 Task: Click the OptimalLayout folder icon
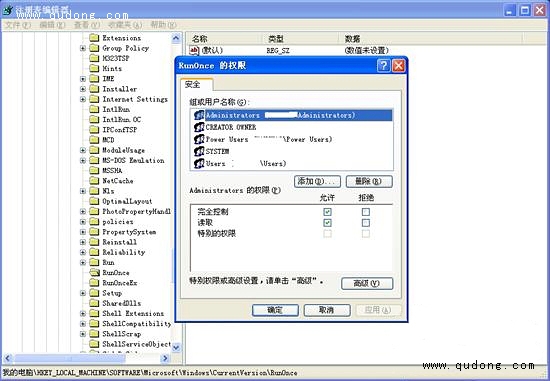point(94,201)
